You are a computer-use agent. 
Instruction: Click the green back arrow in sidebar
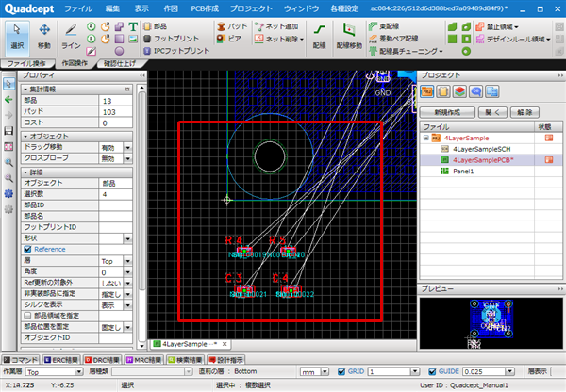pos(8,100)
